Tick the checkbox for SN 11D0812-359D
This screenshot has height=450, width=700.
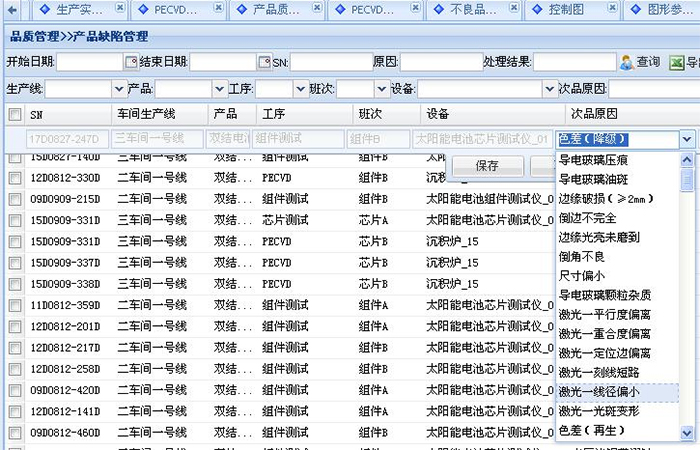(15, 305)
